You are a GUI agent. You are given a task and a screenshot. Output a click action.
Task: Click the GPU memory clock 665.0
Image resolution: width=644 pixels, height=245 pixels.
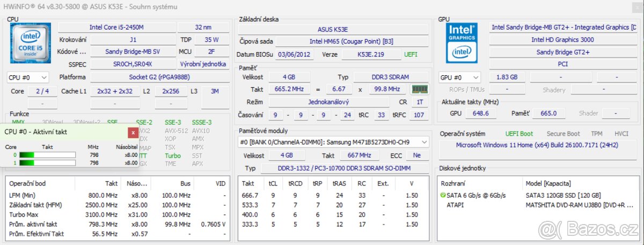click(549, 113)
